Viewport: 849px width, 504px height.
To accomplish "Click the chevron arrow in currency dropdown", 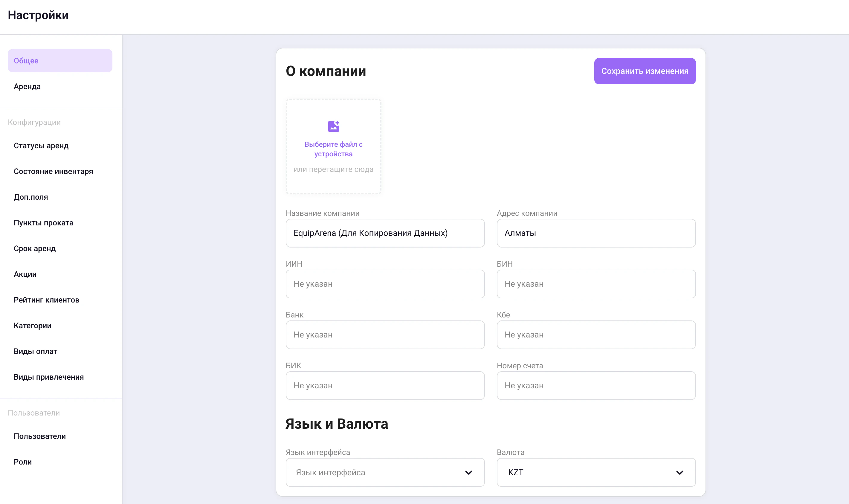I will 679,472.
